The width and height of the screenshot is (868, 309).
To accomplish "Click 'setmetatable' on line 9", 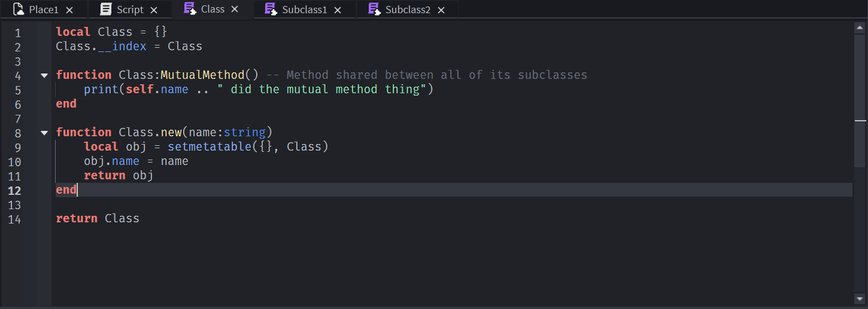I will [210, 146].
